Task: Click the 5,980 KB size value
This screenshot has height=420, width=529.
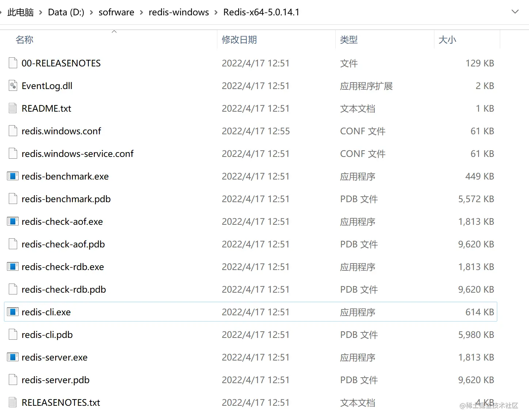Action: tap(476, 335)
